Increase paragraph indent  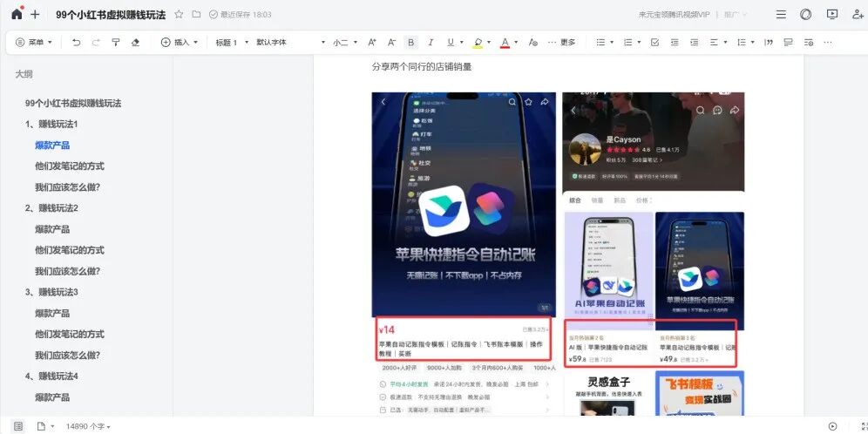tap(695, 42)
